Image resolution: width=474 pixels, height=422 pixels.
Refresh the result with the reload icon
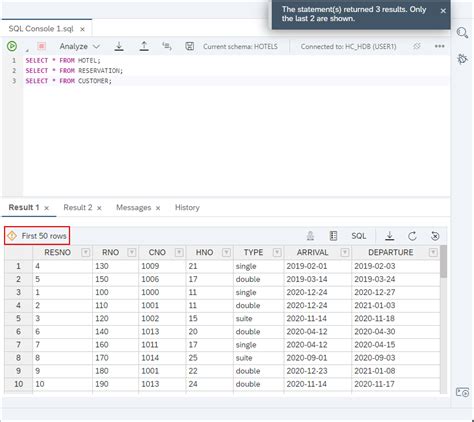click(x=412, y=236)
